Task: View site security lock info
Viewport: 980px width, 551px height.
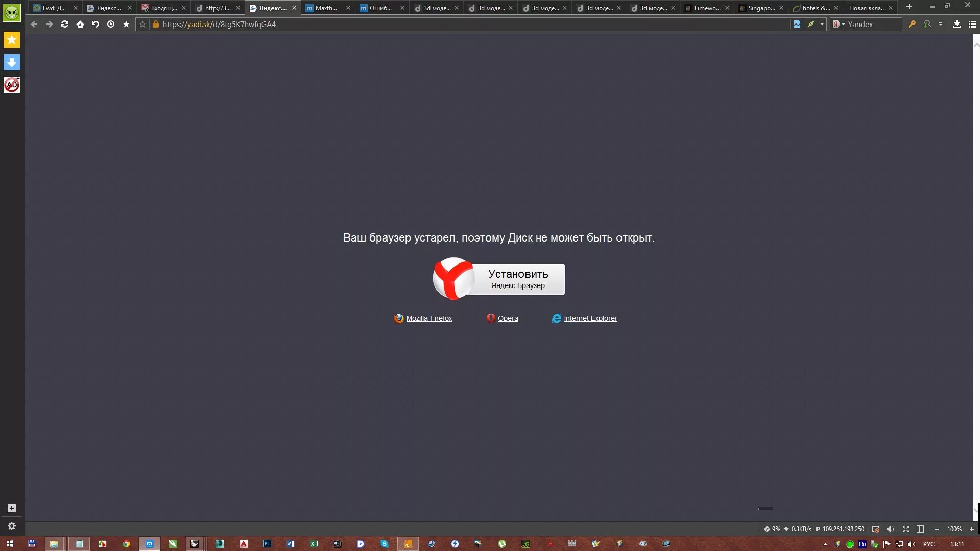Action: 156,24
